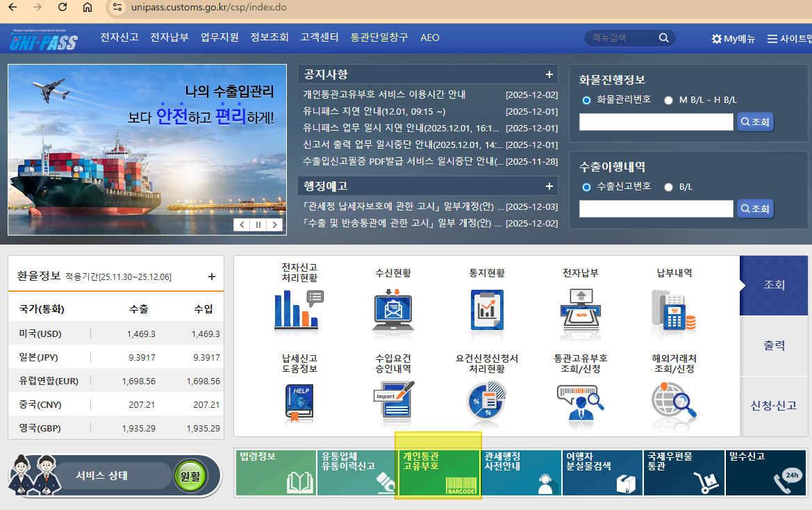Switch to 신청·신고 side tab
812x510 pixels.
click(774, 405)
